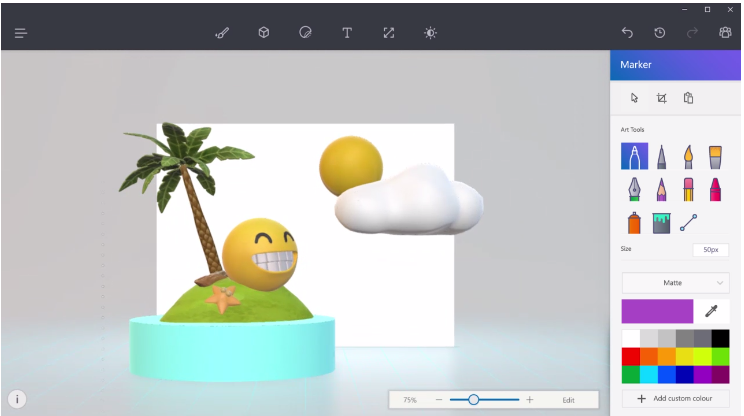Pick the Eraser art tool
The height and width of the screenshot is (416, 744).
pos(689,189)
